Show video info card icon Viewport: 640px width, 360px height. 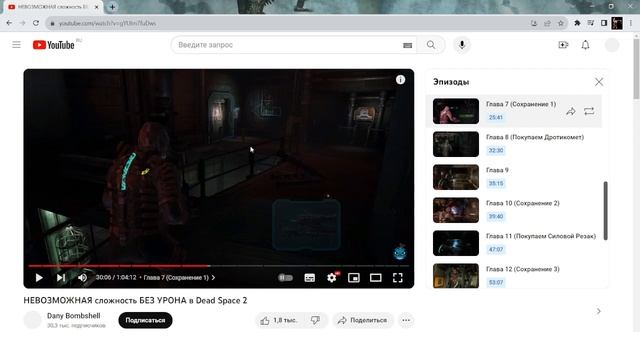[400, 80]
